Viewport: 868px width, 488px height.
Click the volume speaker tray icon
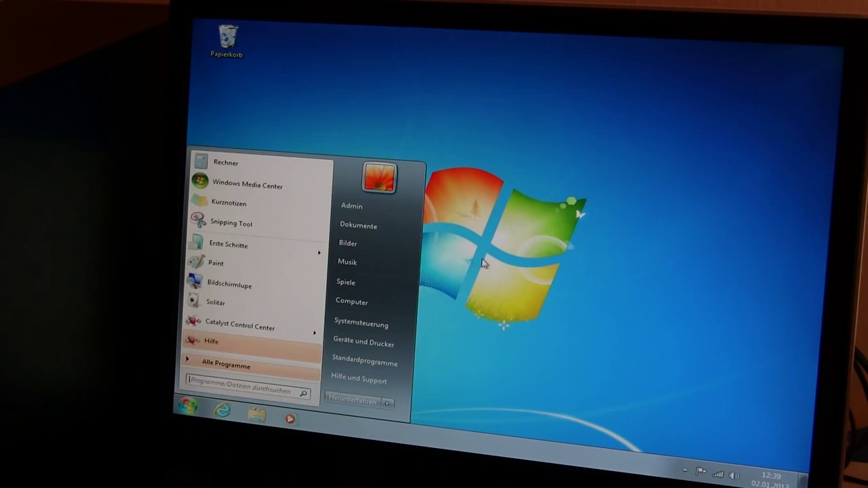click(734, 475)
